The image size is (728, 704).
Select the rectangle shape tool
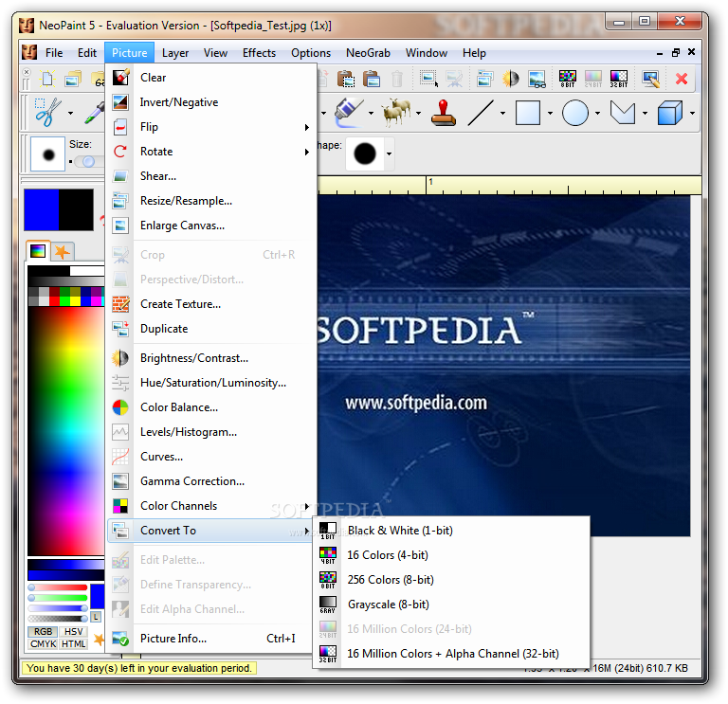pyautogui.click(x=528, y=113)
